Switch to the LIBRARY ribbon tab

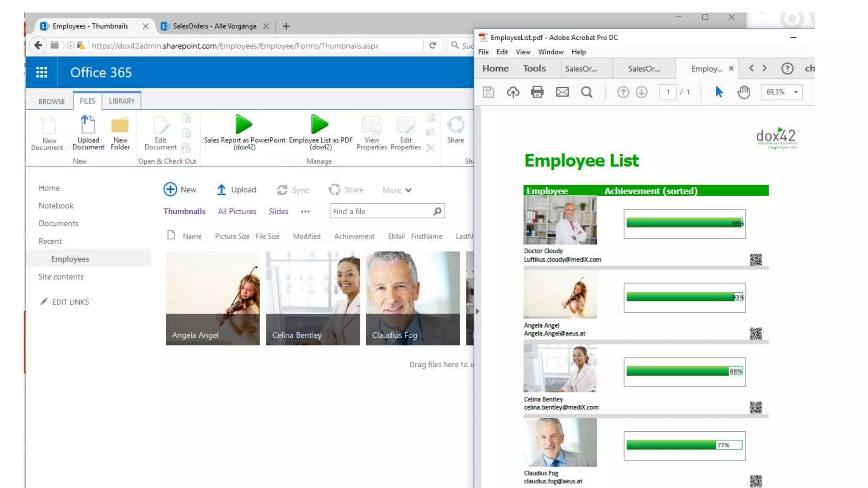coord(122,101)
